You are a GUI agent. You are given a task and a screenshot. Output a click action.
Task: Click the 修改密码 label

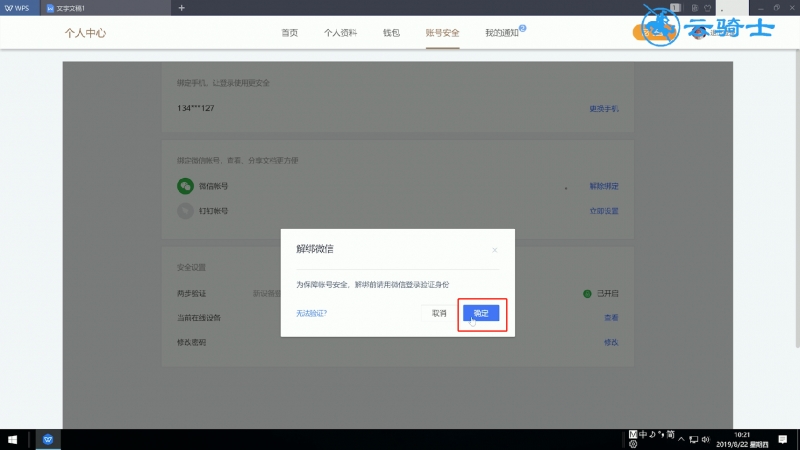(191, 342)
